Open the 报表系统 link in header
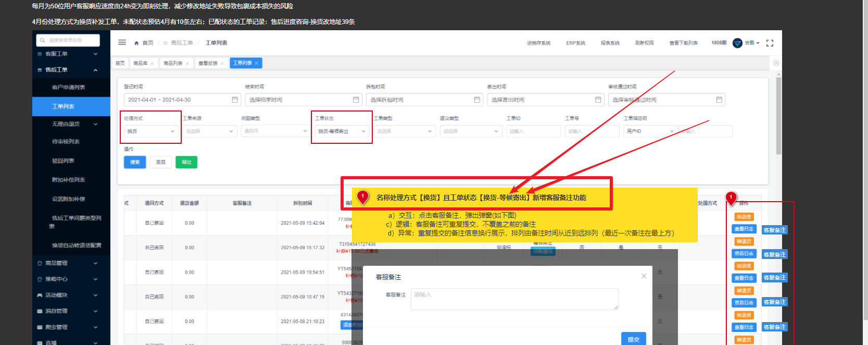 click(x=610, y=43)
